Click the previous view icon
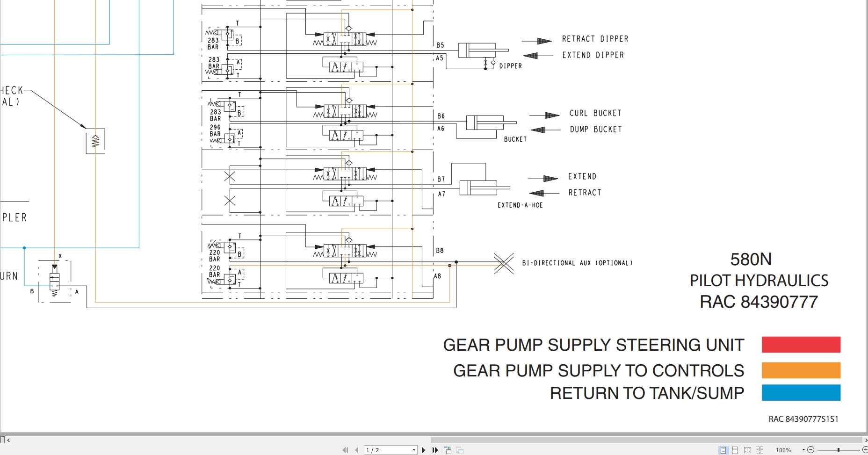This screenshot has width=868, height=455. tap(448, 450)
